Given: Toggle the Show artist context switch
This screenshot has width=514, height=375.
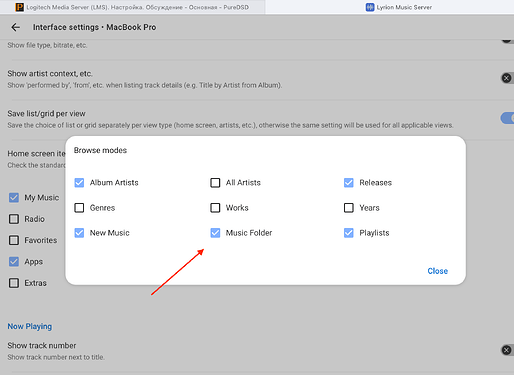Looking at the screenshot, I should pos(507,78).
